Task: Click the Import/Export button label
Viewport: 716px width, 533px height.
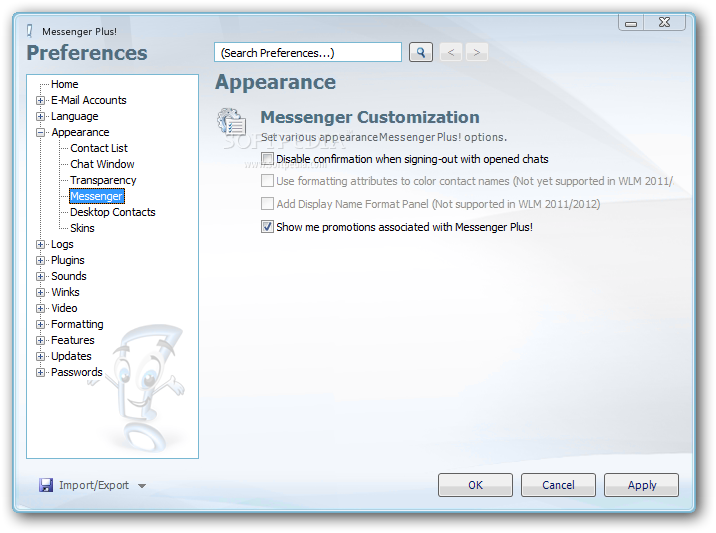Action: point(94,485)
